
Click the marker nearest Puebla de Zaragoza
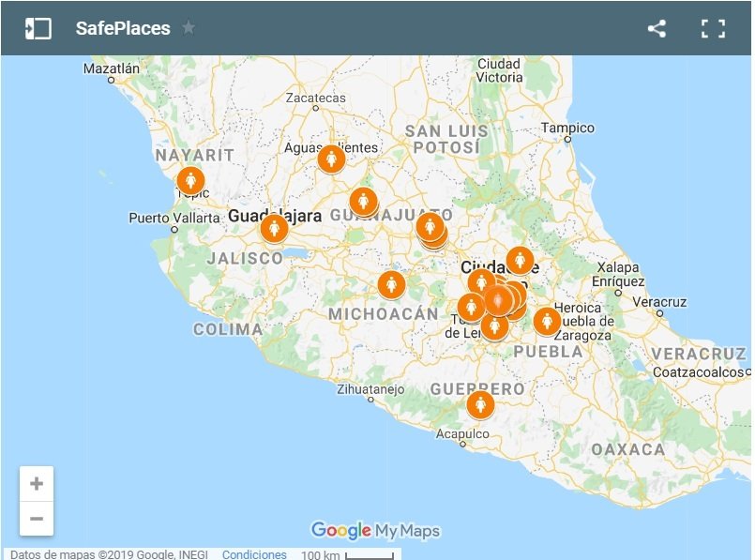tap(547, 321)
